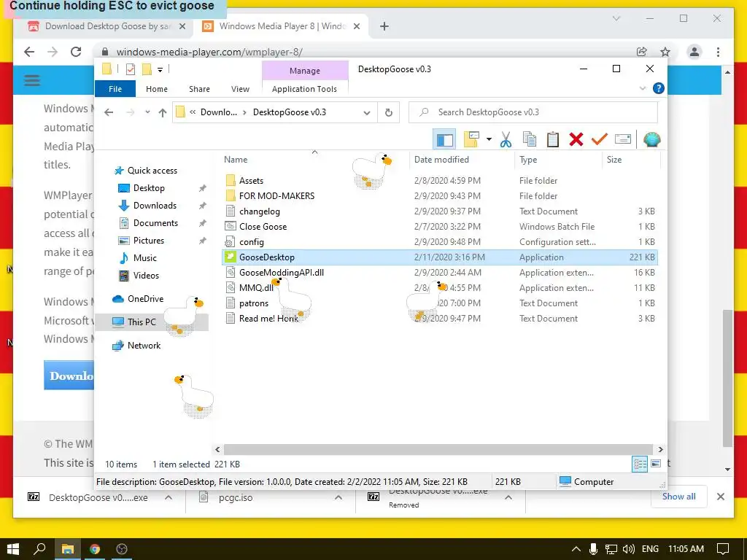Open the Chrome three-dot menu
Image resolution: width=747 pixels, height=560 pixels.
(718, 52)
